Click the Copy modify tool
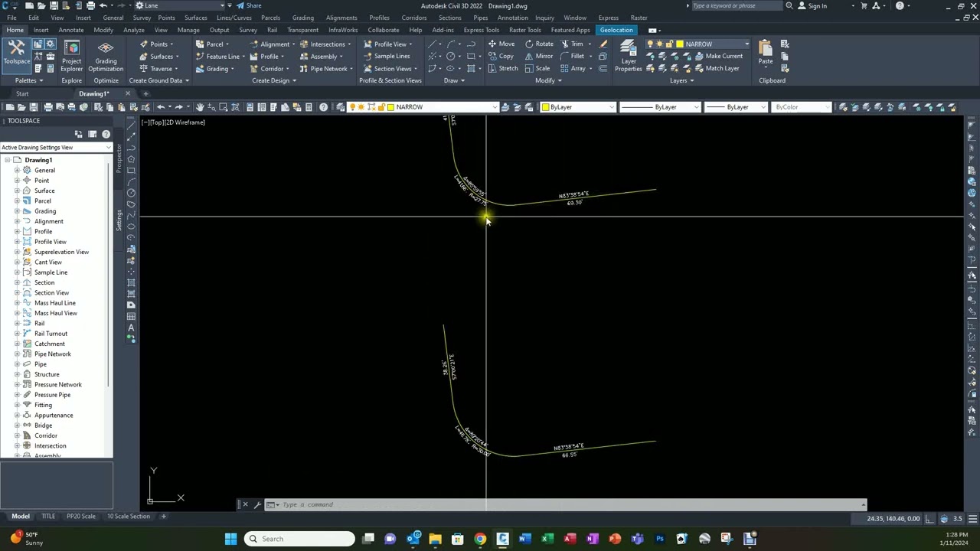 tap(500, 56)
